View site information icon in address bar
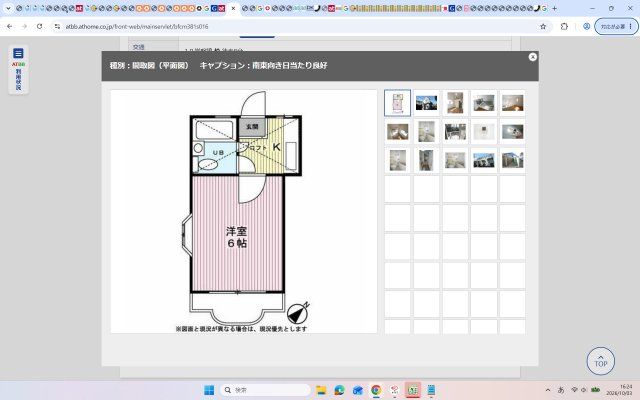The width and height of the screenshot is (640, 400). click(x=57, y=27)
